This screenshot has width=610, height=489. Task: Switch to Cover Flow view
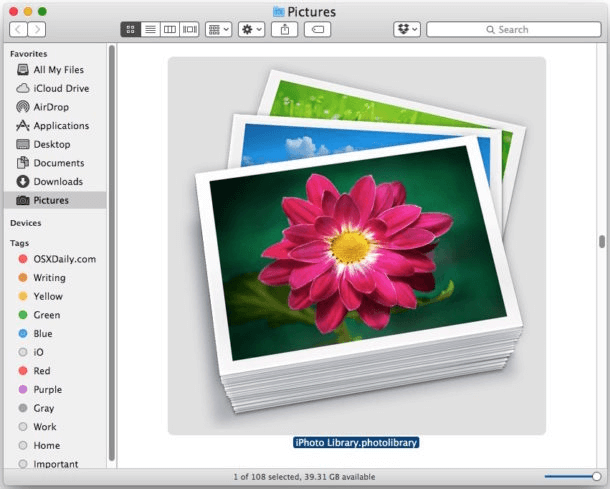190,30
